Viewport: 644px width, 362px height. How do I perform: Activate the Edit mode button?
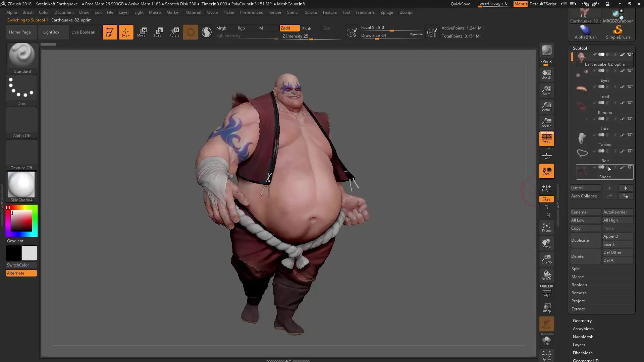[110, 32]
